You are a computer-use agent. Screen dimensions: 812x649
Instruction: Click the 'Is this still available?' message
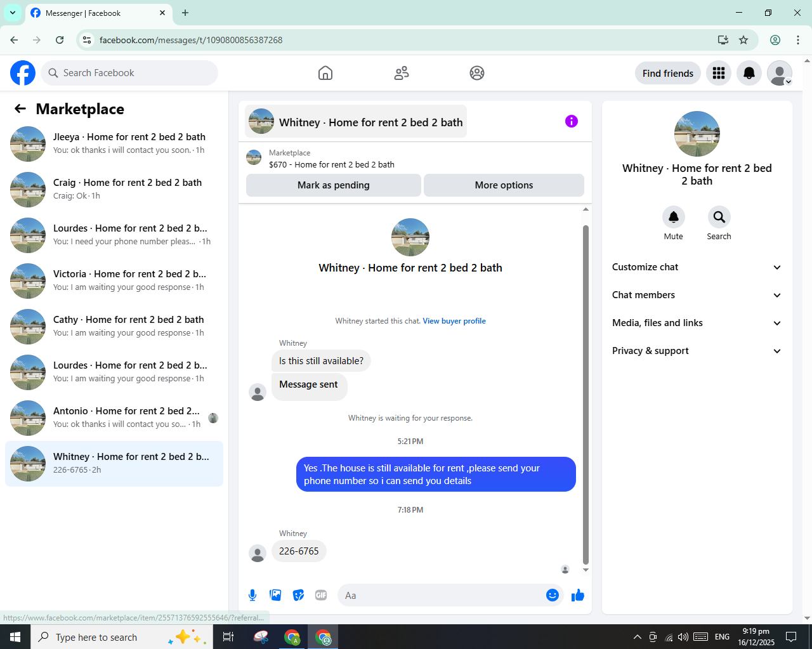(321, 361)
